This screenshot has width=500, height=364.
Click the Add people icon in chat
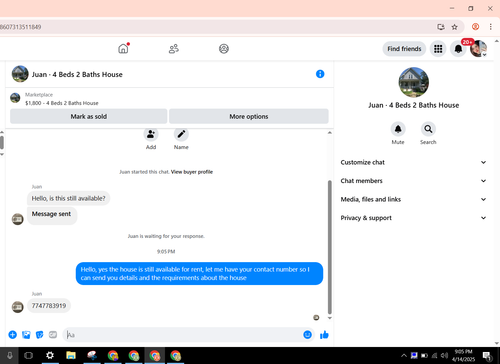click(x=151, y=134)
